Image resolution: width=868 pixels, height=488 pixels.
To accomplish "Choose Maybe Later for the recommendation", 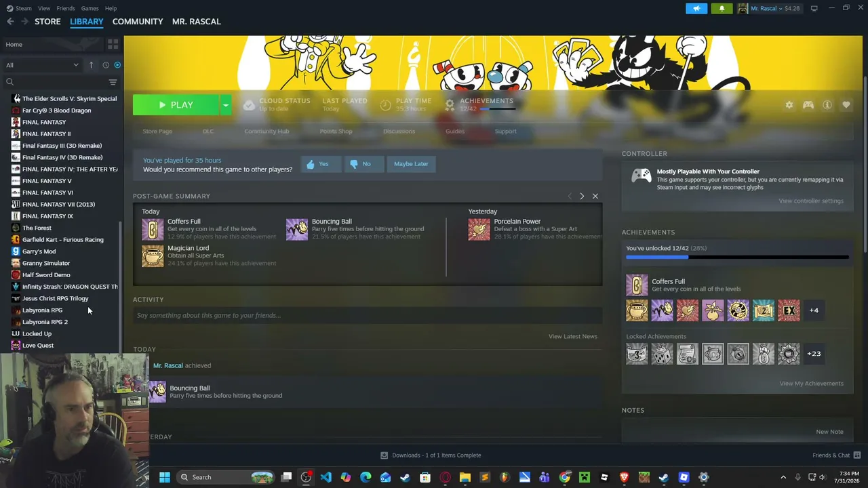I will click(x=411, y=164).
